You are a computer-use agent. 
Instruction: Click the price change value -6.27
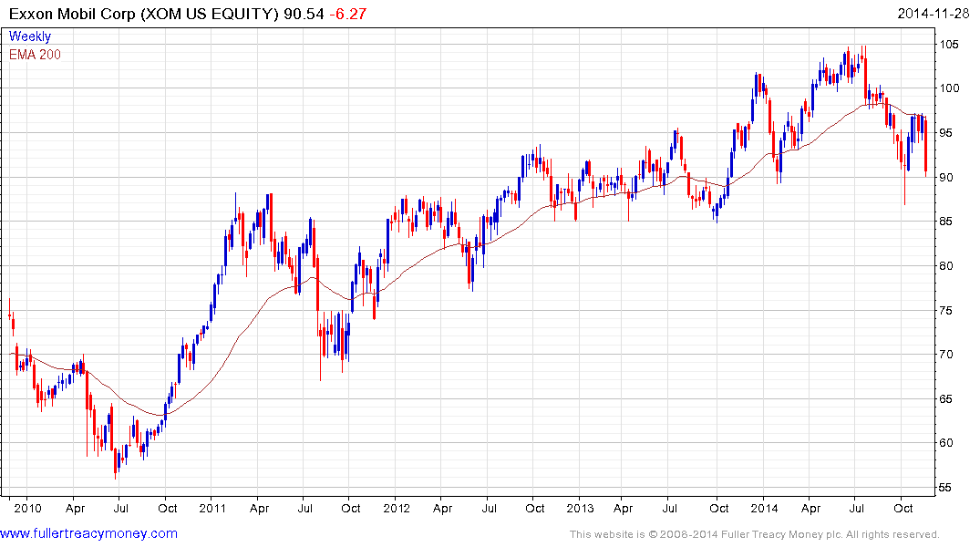point(348,14)
